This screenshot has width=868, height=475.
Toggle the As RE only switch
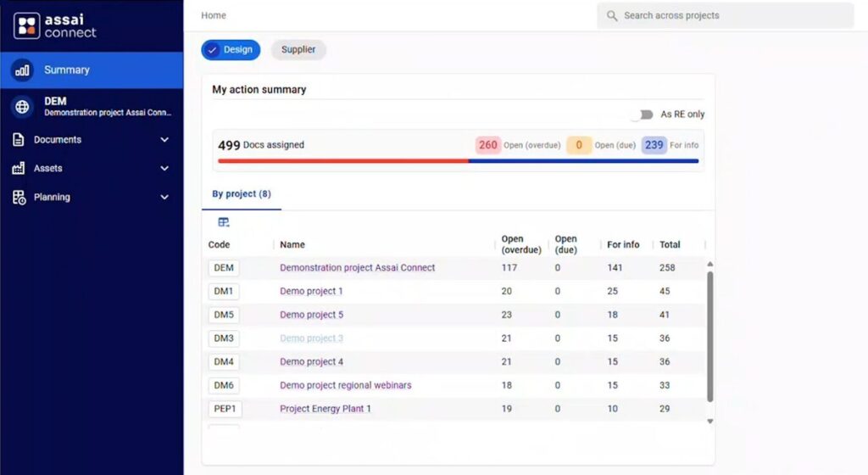click(x=646, y=115)
